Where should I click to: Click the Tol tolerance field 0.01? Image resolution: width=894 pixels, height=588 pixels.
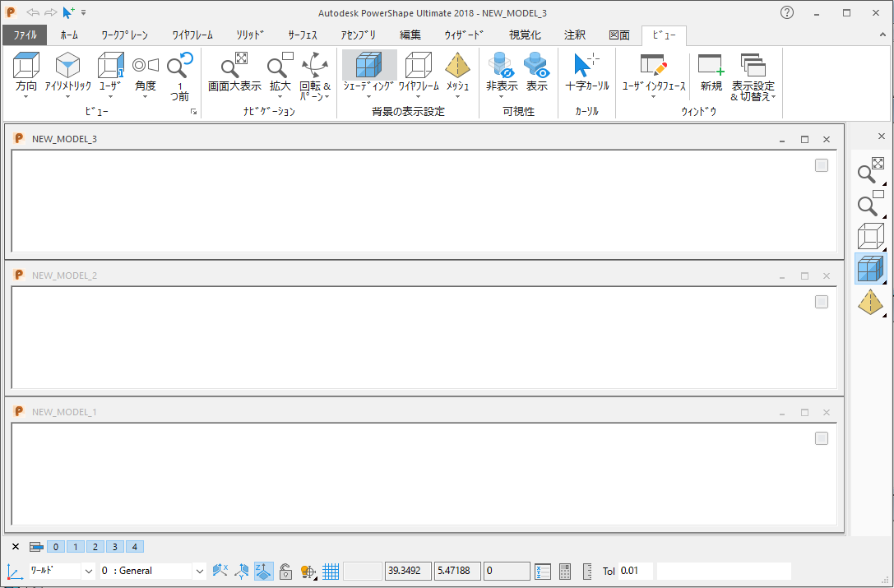click(x=635, y=571)
